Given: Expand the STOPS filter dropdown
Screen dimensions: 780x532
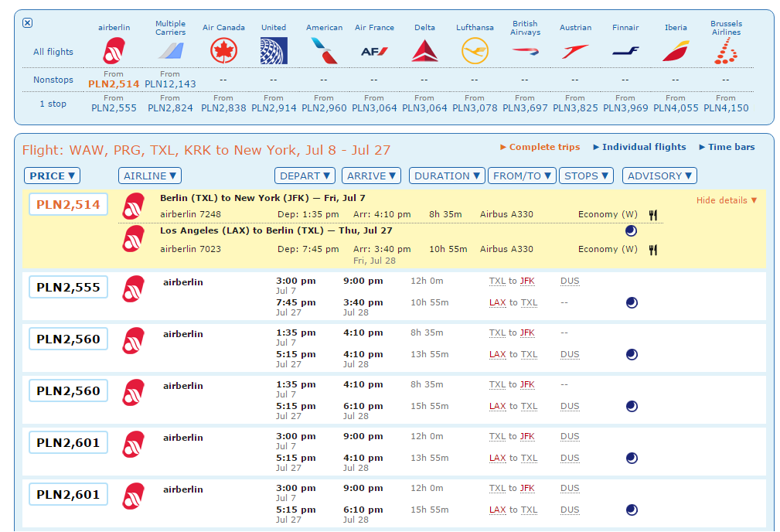Looking at the screenshot, I should [587, 176].
